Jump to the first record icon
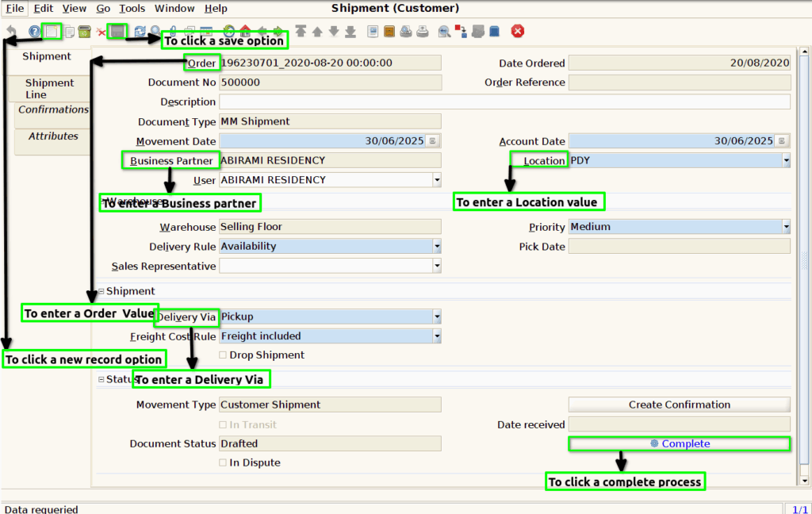Viewport: 812px width, 514px height. pyautogui.click(x=301, y=31)
